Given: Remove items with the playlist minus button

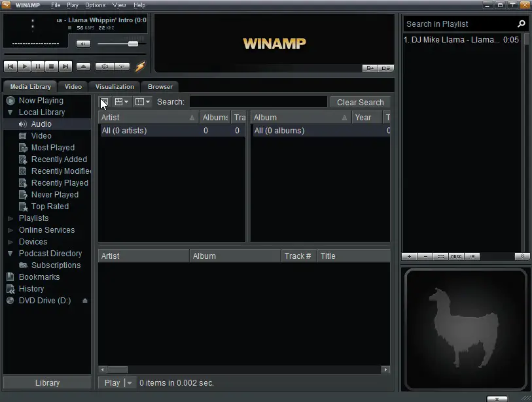Looking at the screenshot, I should [425, 257].
